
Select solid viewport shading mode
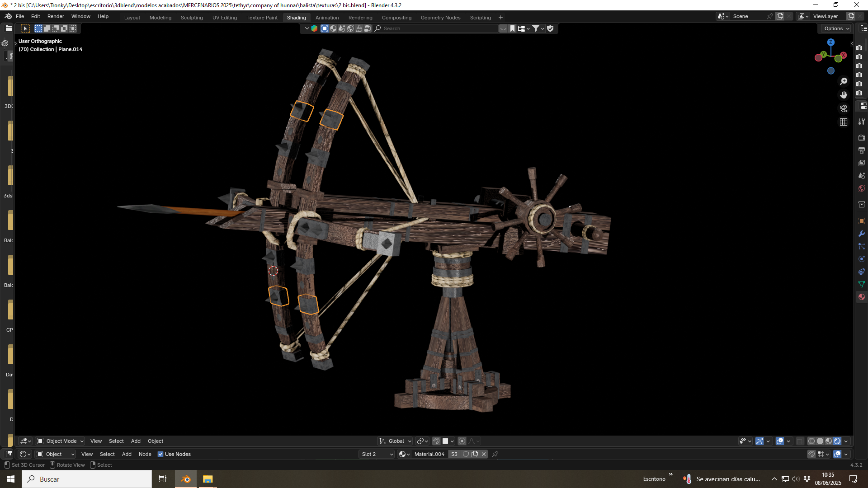point(820,441)
